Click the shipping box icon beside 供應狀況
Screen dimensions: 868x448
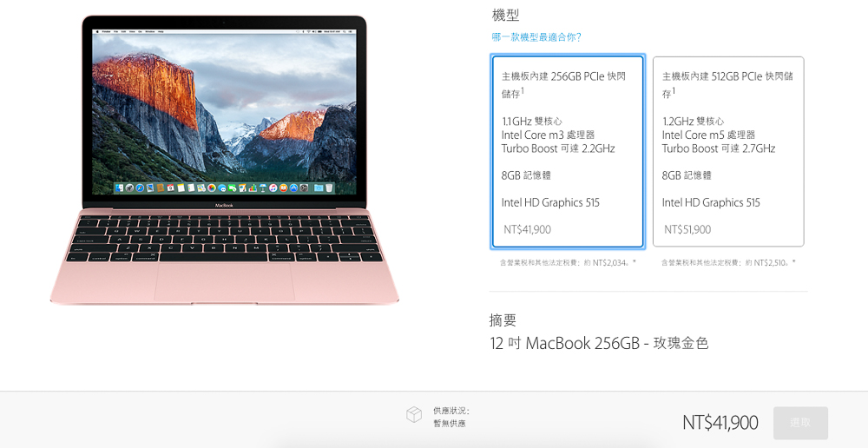pos(414,415)
